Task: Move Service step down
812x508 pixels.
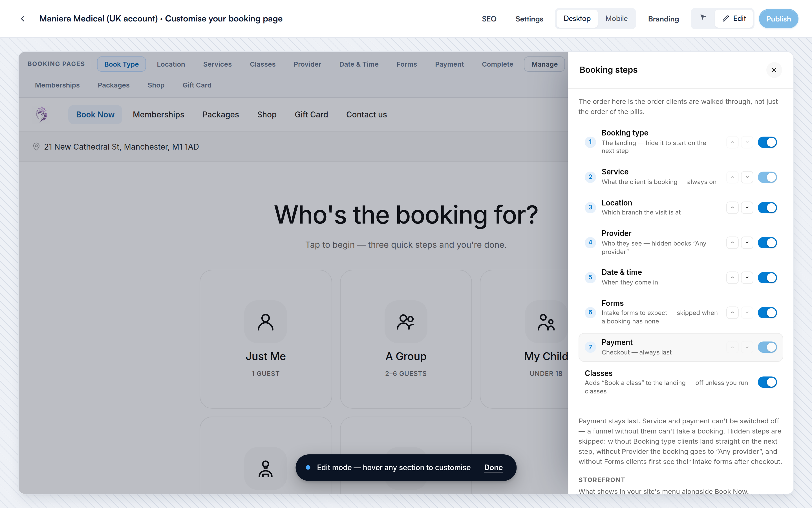Action: tap(747, 177)
